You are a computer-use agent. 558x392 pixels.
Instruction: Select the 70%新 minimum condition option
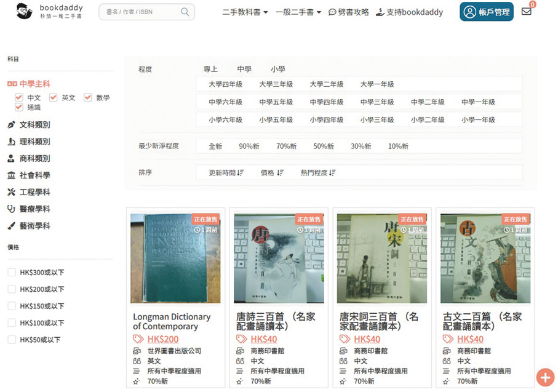point(286,146)
